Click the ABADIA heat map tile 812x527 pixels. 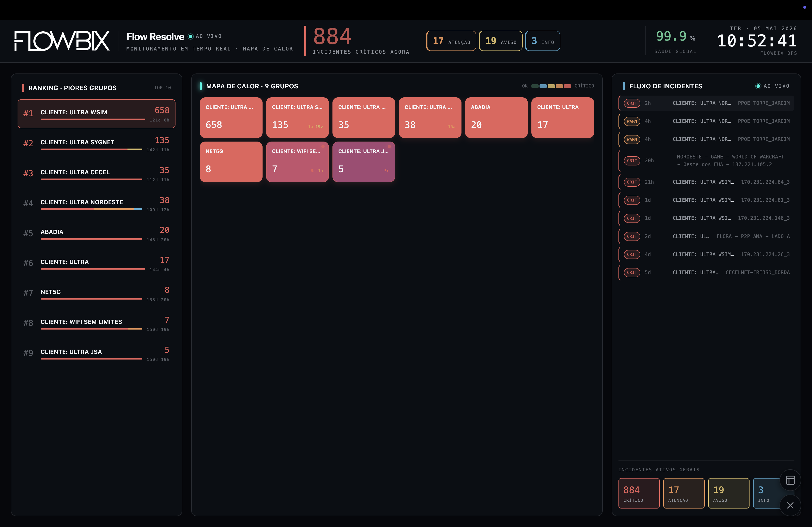(x=496, y=118)
